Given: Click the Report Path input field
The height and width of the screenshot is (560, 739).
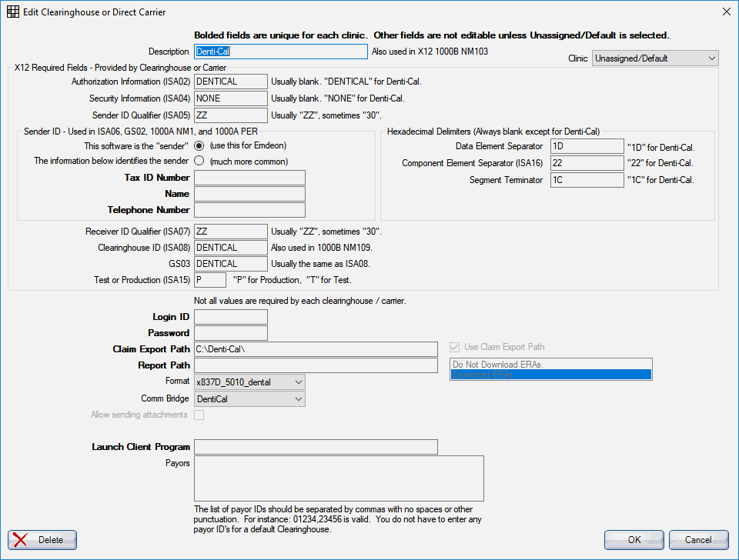Looking at the screenshot, I should pyautogui.click(x=316, y=365).
